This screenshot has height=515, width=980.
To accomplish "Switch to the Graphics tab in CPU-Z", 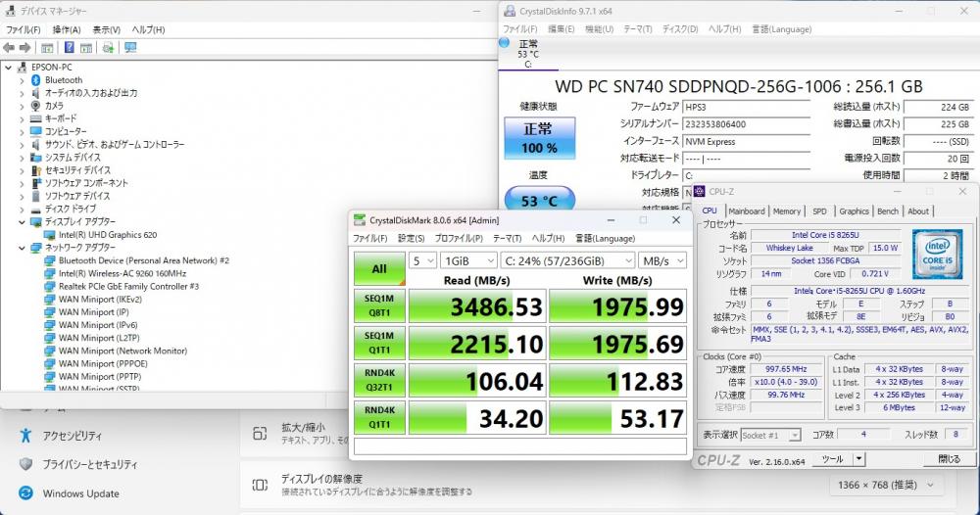I will [x=854, y=211].
